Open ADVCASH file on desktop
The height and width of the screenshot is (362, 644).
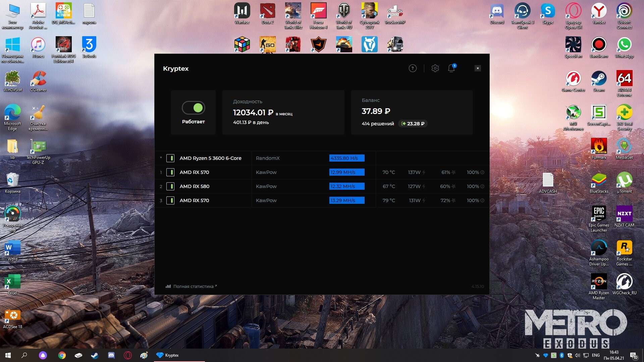click(548, 183)
